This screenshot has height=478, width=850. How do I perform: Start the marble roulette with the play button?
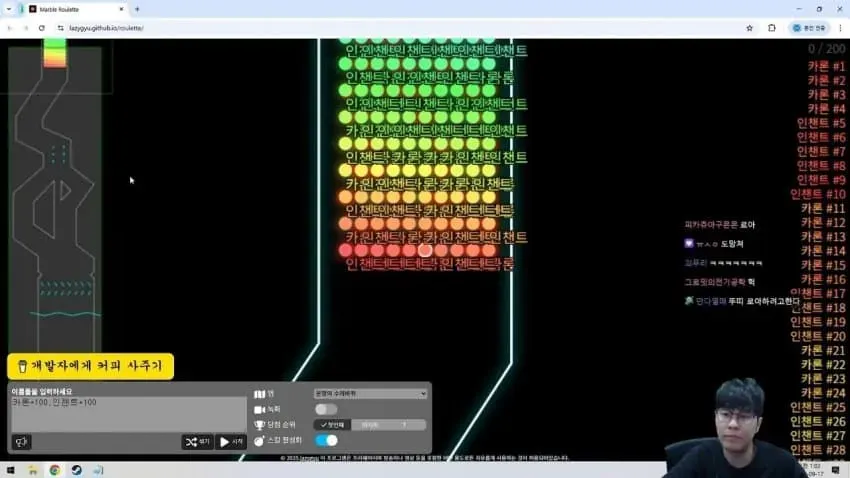coord(231,442)
